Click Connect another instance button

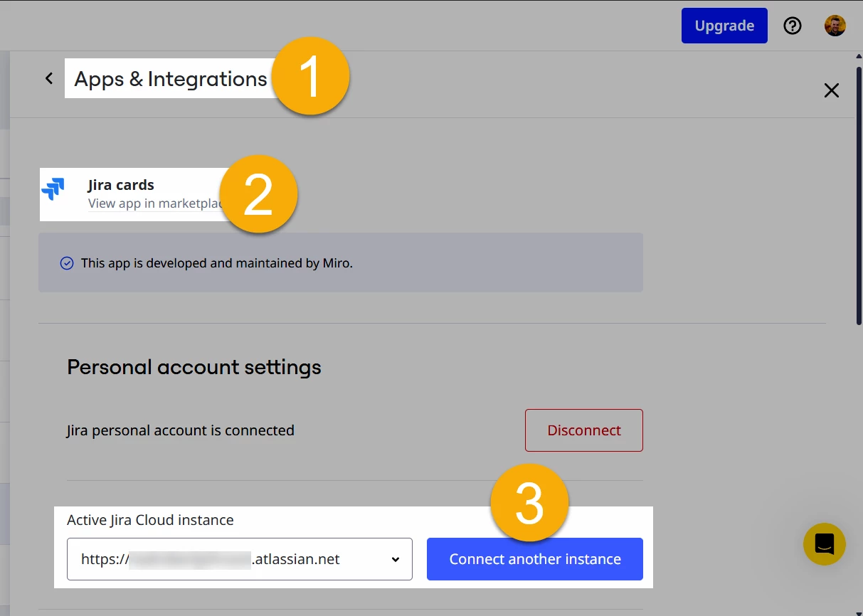[535, 559]
